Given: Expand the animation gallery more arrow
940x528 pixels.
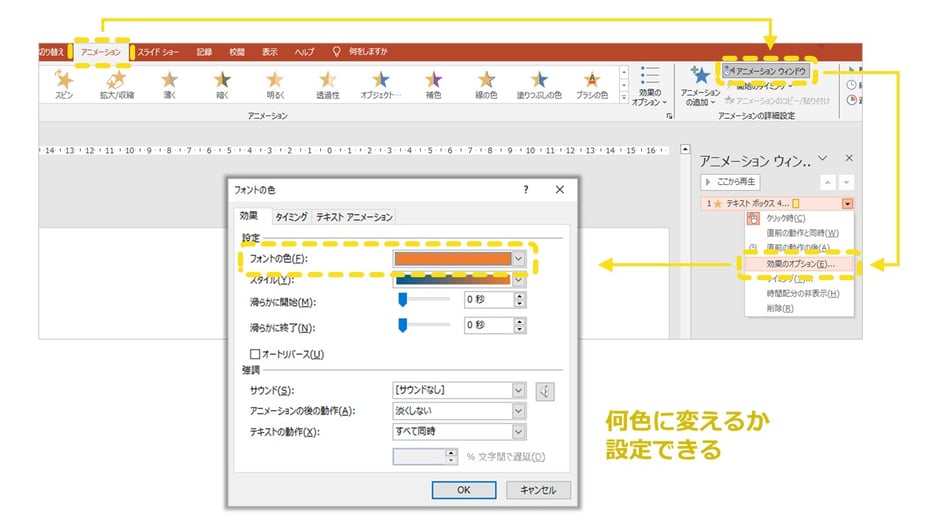Looking at the screenshot, I should [x=624, y=98].
